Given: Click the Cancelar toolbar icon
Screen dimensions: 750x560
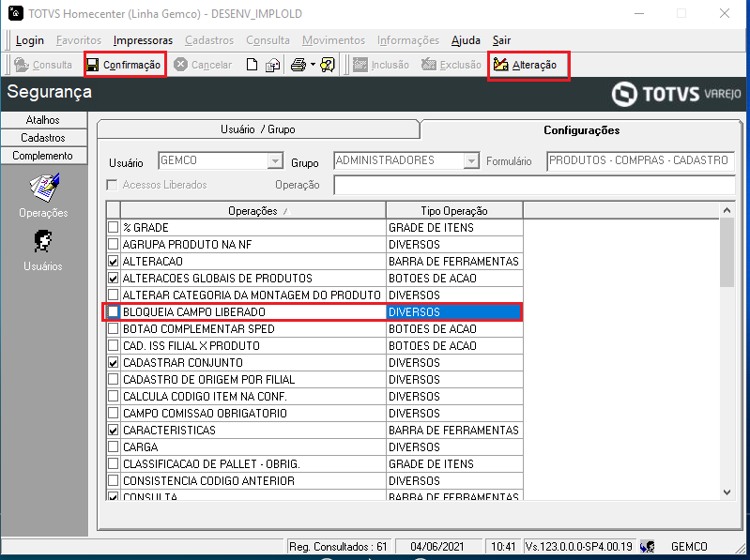Looking at the screenshot, I should point(180,65).
